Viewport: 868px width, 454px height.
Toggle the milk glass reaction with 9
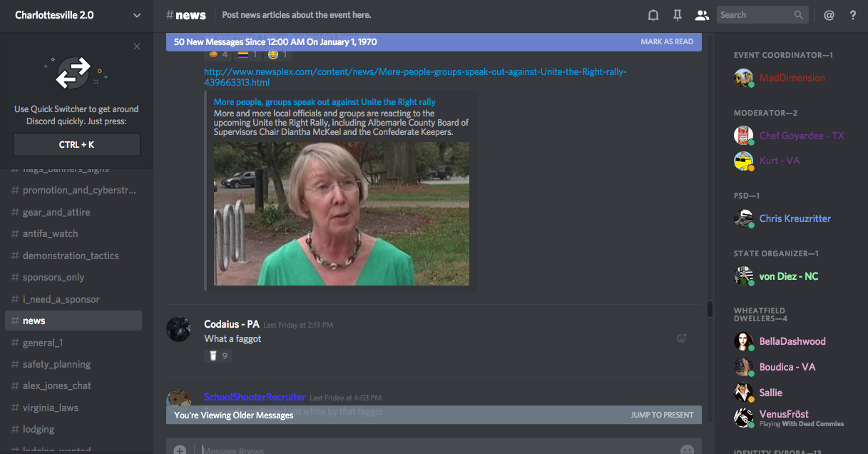pyautogui.click(x=218, y=355)
